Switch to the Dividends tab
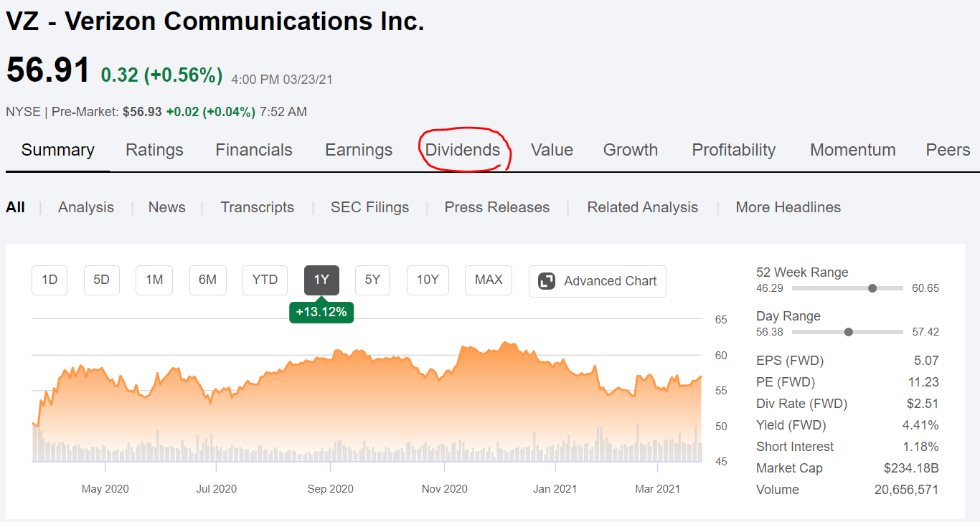The width and height of the screenshot is (980, 522). [x=463, y=150]
